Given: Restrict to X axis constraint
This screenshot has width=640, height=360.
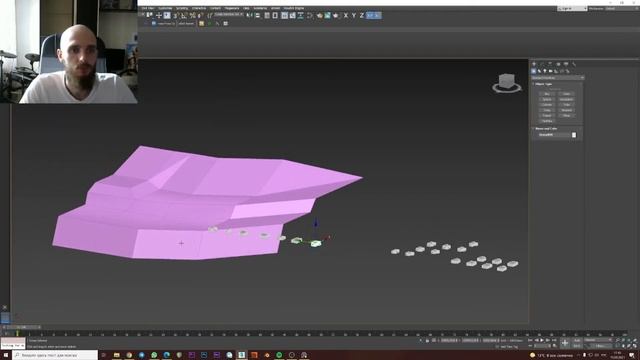Looking at the screenshot, I should coord(346,16).
